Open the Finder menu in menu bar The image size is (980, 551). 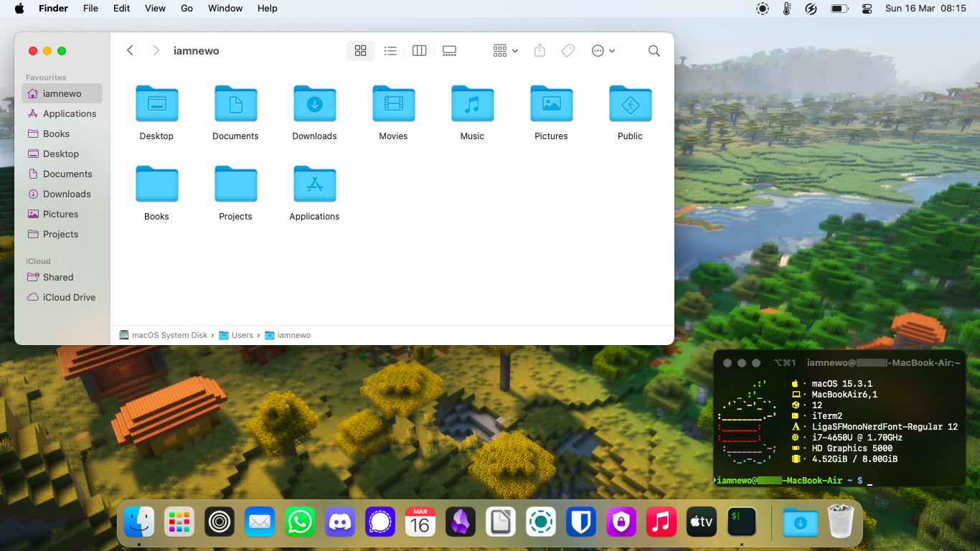[53, 9]
